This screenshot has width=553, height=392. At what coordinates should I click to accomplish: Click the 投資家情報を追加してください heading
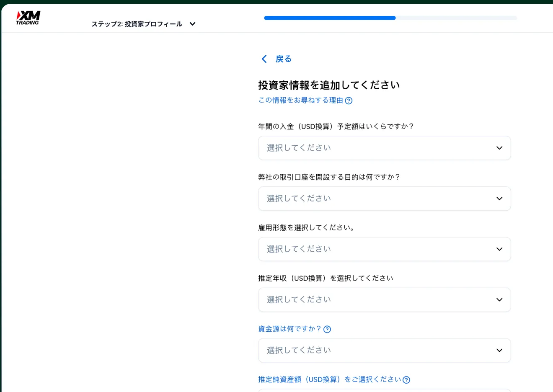click(x=329, y=85)
